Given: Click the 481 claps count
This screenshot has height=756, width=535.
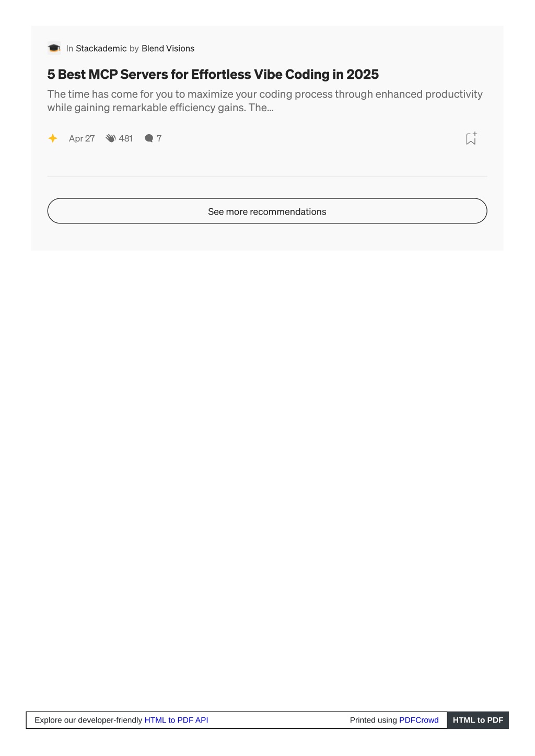Looking at the screenshot, I should (x=126, y=138).
